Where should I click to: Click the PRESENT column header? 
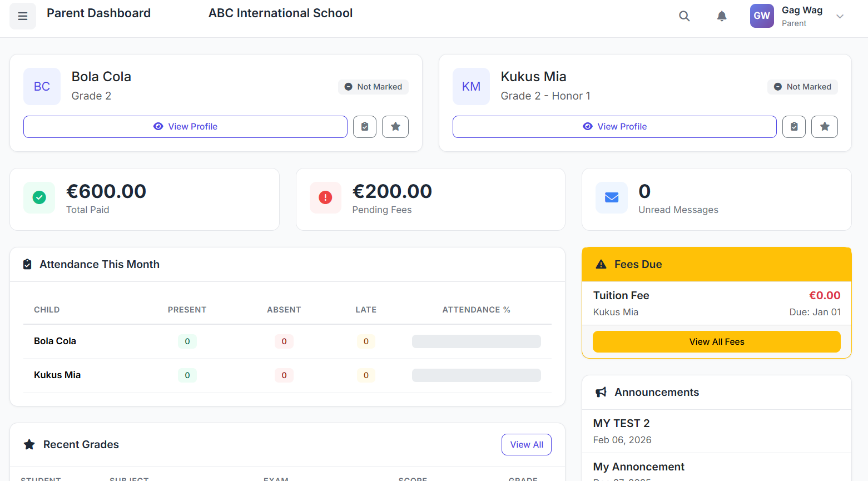point(187,310)
